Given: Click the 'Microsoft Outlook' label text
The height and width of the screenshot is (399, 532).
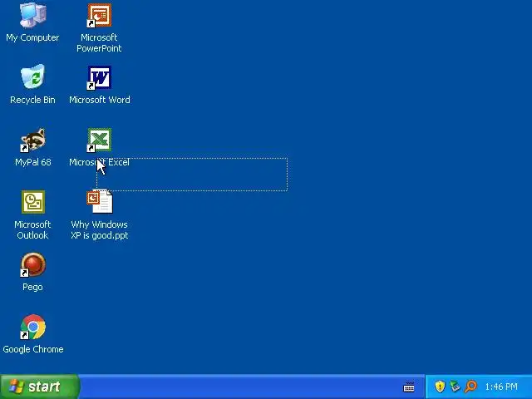Looking at the screenshot, I should tap(32, 230).
